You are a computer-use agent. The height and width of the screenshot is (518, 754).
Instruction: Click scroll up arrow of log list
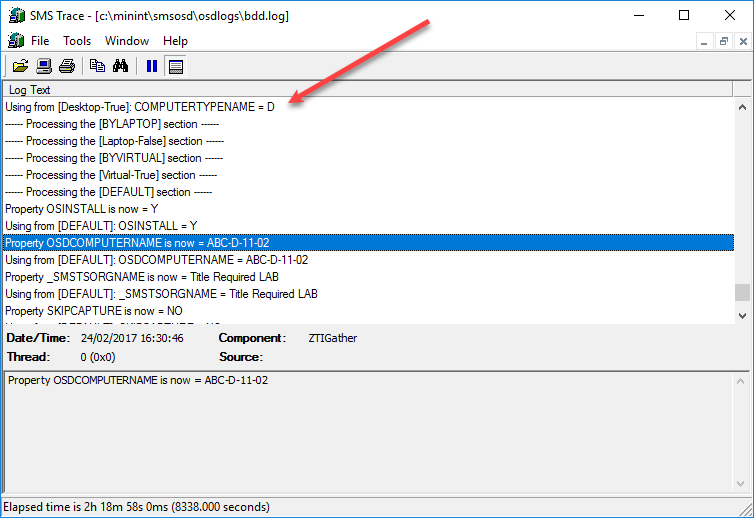742,106
